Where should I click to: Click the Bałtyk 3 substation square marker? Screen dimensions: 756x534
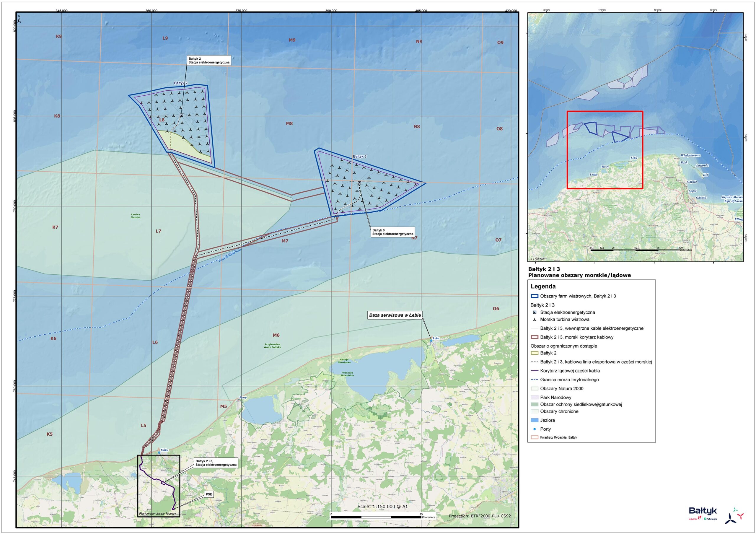pos(360,183)
